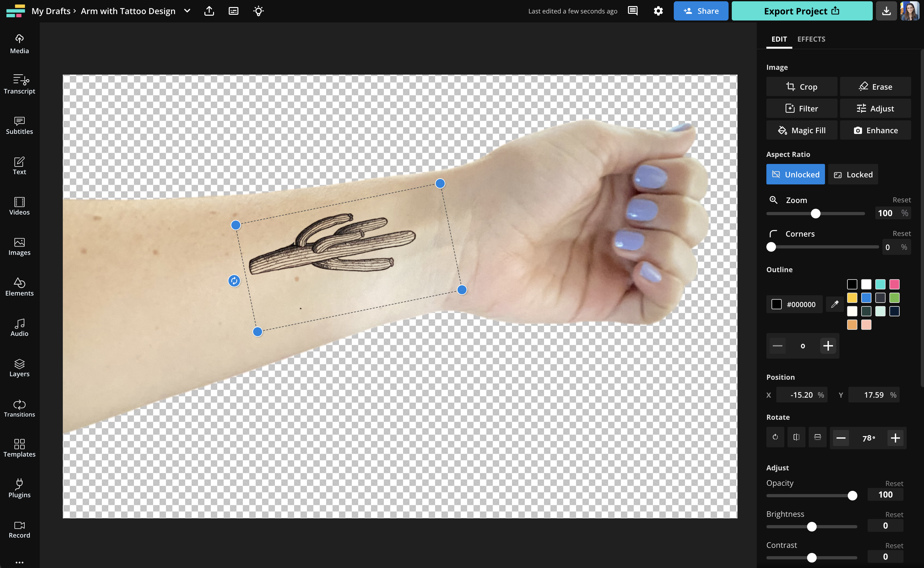924x568 pixels.
Task: Click the Magic Fill tool
Action: (802, 130)
